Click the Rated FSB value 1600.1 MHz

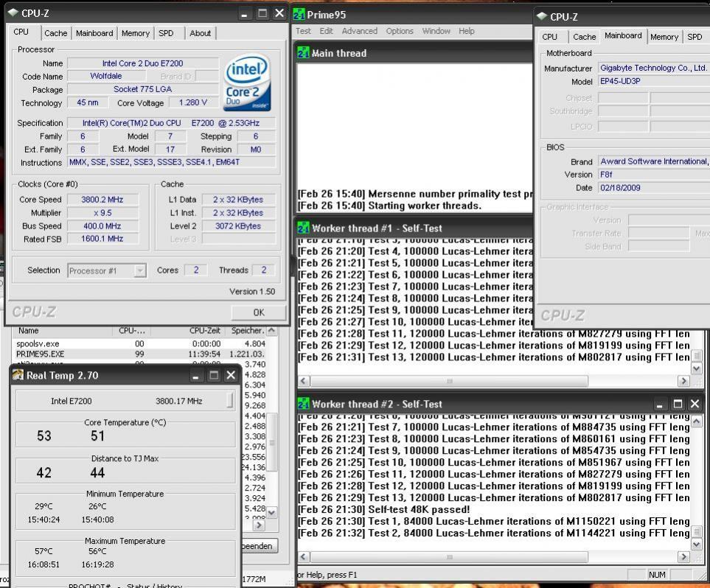point(102,239)
